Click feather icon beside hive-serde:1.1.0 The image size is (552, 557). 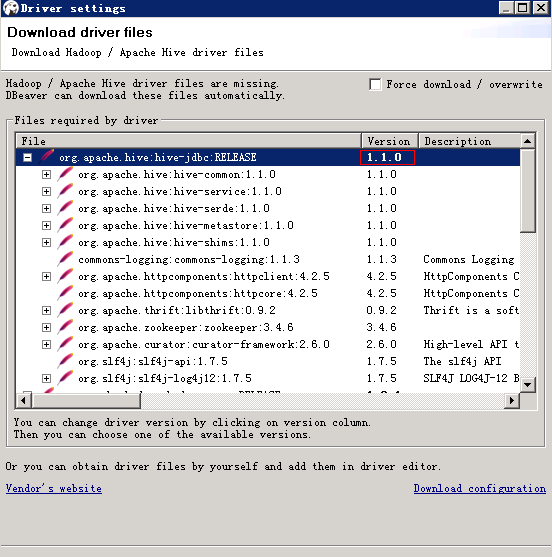pos(65,208)
